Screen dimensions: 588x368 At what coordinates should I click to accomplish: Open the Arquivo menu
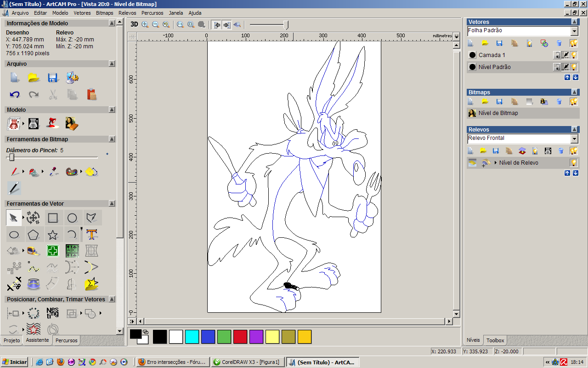point(20,13)
